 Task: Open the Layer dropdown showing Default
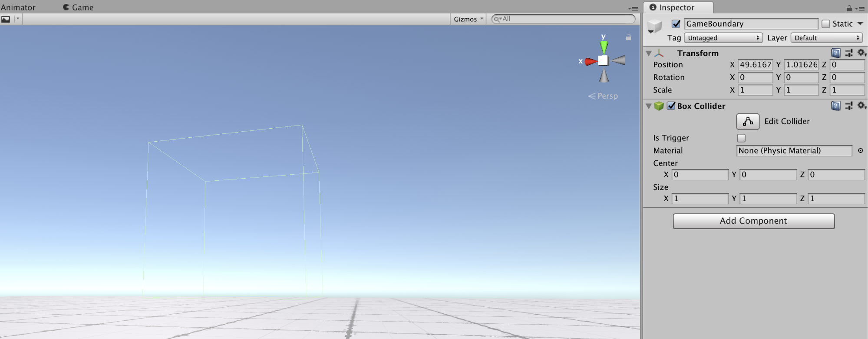[827, 38]
